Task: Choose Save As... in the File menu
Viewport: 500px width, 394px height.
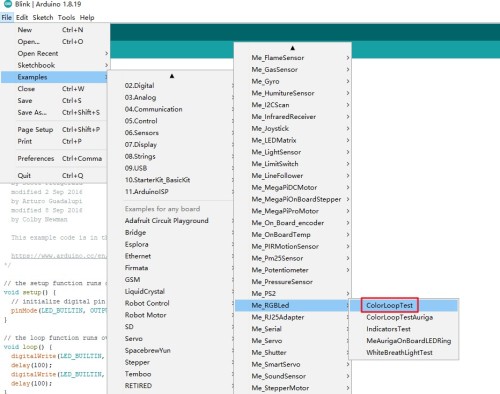Action: (x=54, y=112)
